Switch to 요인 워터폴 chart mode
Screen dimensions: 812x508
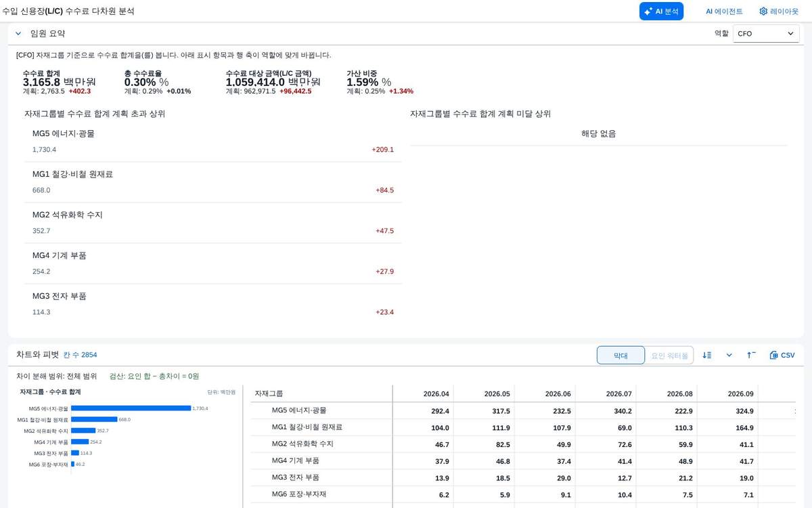[669, 355]
